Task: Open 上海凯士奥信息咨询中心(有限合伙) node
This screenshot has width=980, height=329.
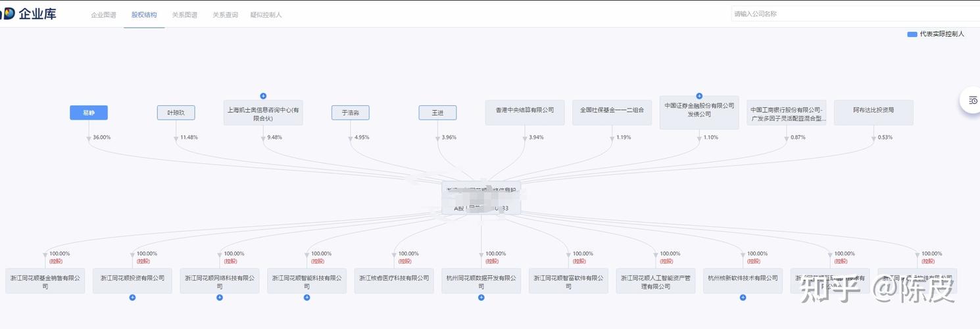Action: pyautogui.click(x=263, y=113)
